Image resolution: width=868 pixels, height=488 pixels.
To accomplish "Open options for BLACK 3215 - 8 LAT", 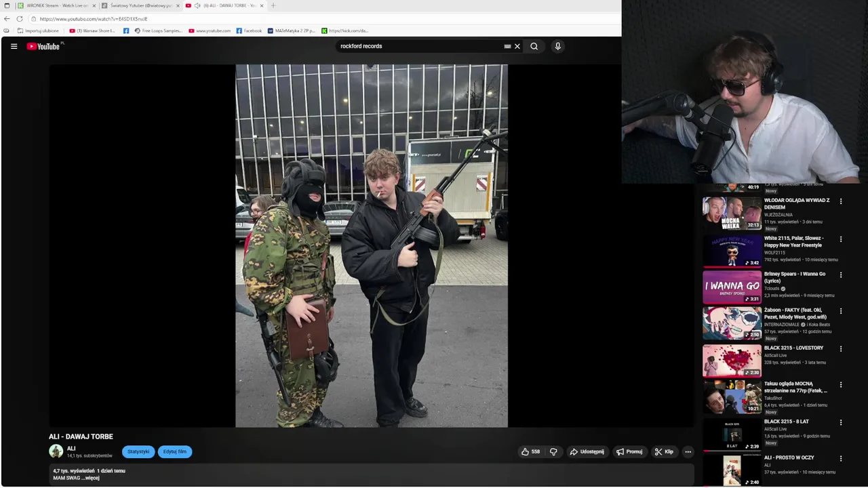I will [841, 422].
